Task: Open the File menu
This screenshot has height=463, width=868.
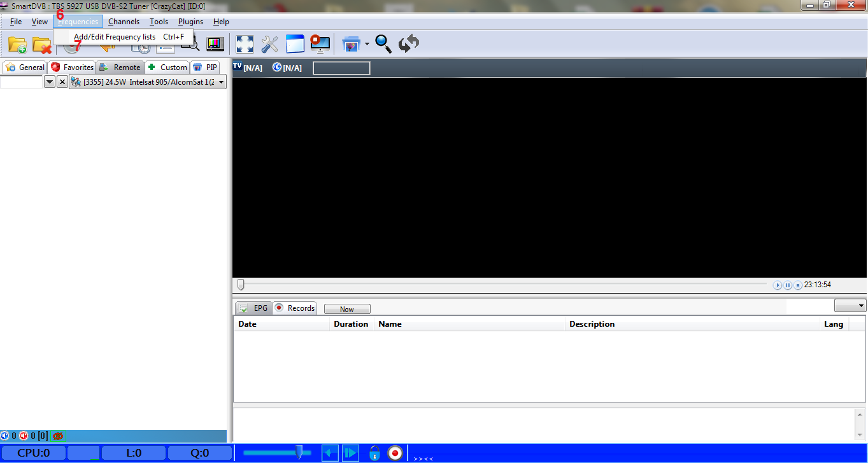Action: [x=16, y=22]
